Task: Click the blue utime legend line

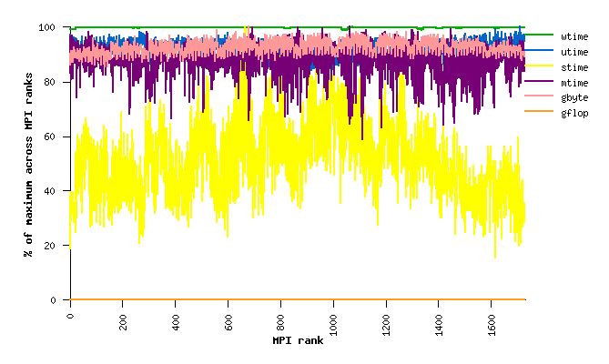Action: 539,50
